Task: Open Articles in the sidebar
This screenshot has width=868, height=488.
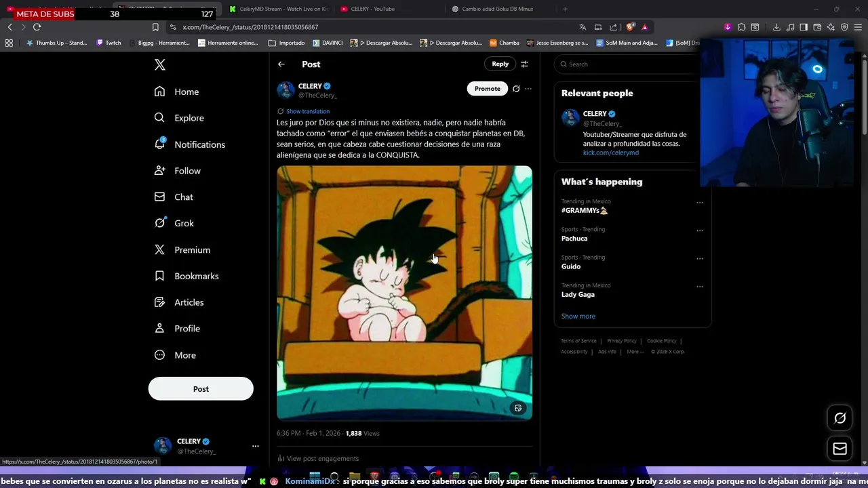Action: pyautogui.click(x=178, y=302)
